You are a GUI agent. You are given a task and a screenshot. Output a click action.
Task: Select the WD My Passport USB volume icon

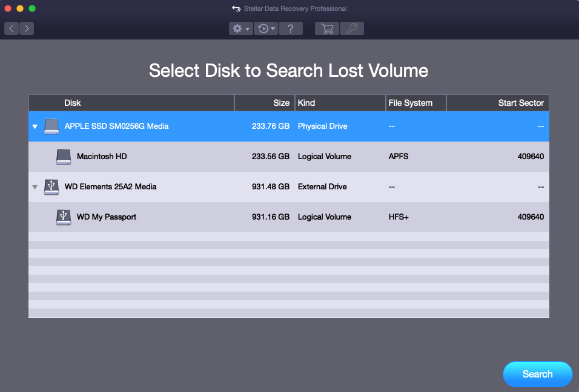[64, 217]
